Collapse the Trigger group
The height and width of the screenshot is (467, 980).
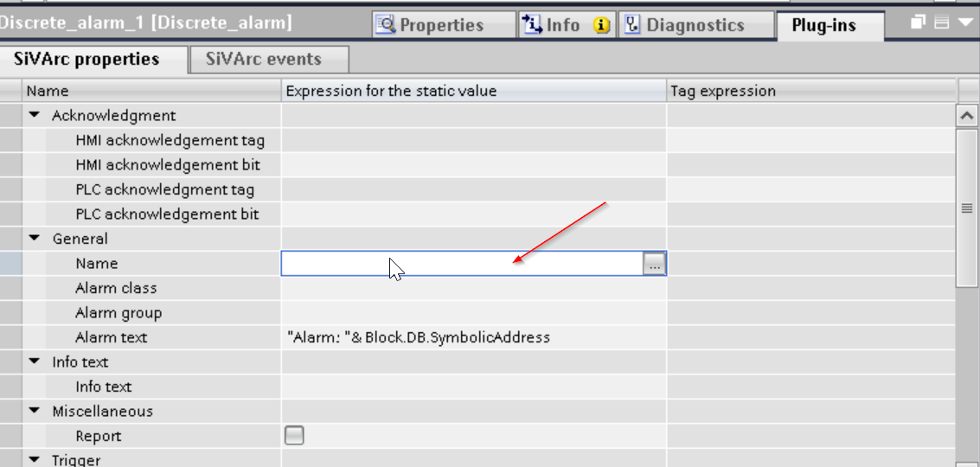click(x=35, y=460)
